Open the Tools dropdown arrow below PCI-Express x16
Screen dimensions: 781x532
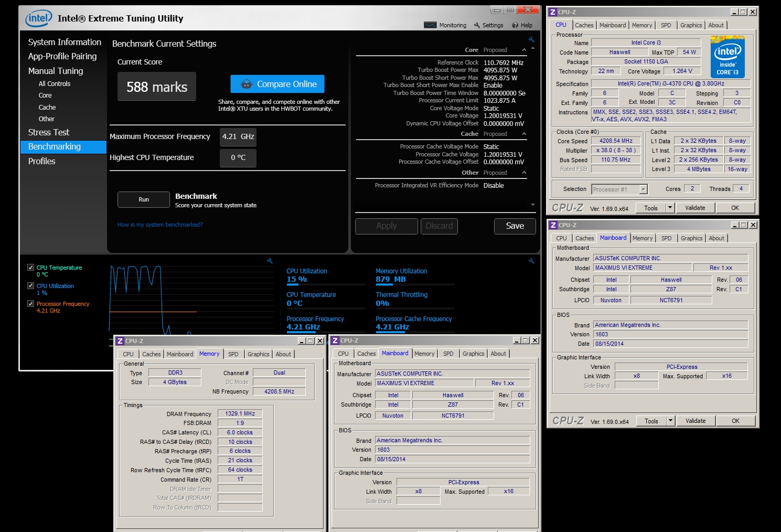pos(670,421)
